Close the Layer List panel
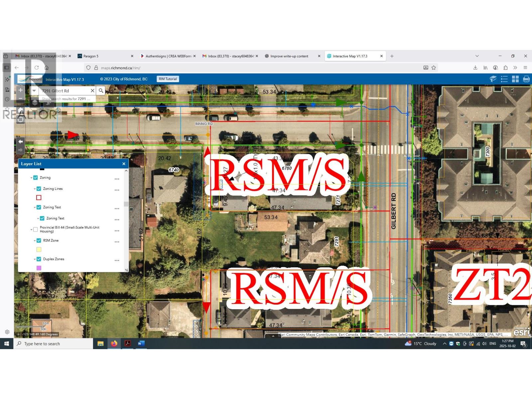This screenshot has width=532, height=399. point(124,164)
